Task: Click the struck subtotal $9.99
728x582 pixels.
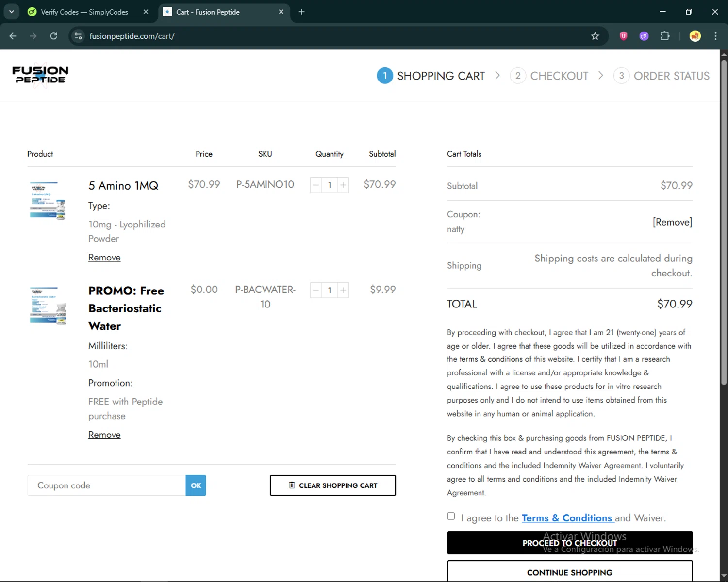Action: coord(383,290)
